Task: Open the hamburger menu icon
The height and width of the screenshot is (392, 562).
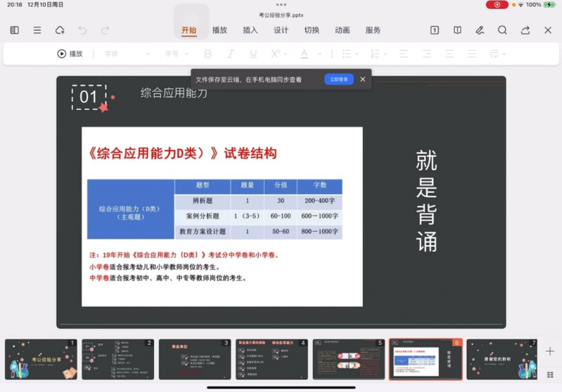Action: [x=37, y=30]
